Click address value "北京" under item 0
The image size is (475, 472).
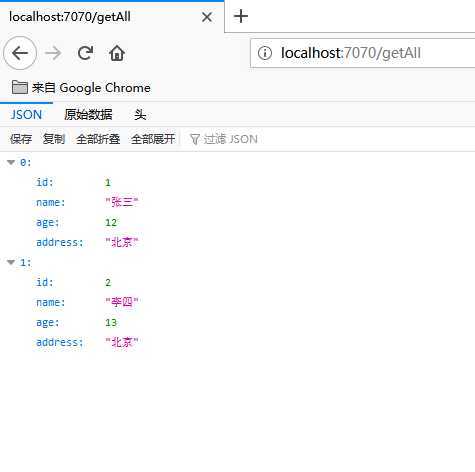point(122,242)
